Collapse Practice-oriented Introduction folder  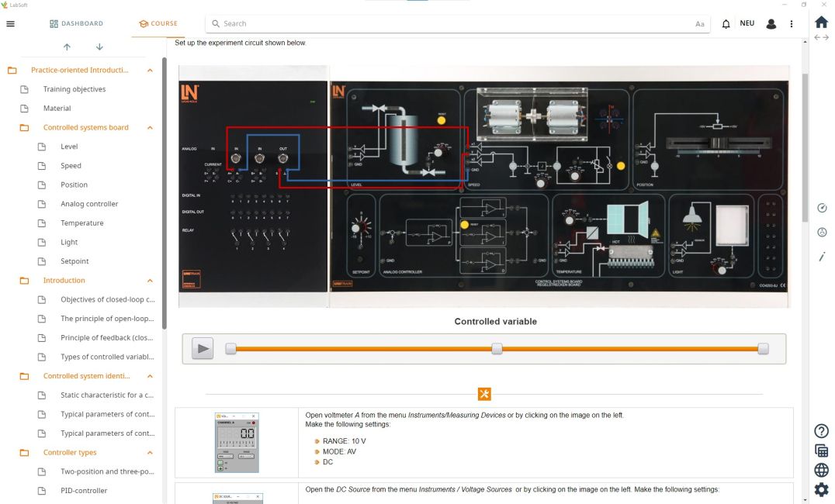(x=151, y=71)
